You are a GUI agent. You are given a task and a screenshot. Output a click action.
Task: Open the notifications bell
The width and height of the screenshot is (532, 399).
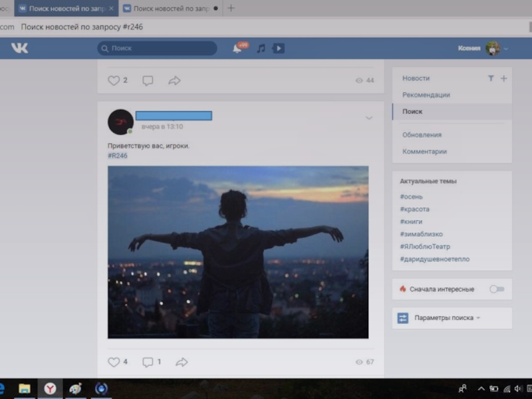[237, 49]
